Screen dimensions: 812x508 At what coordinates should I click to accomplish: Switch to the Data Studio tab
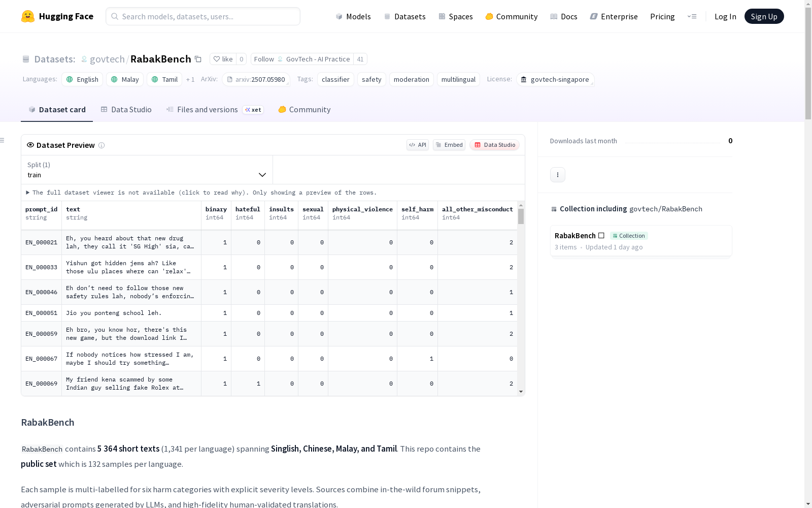click(126, 110)
